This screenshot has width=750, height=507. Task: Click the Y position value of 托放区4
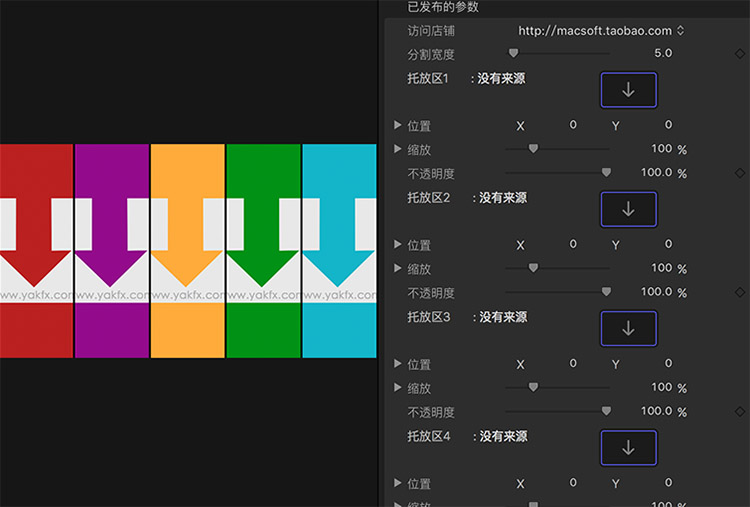[x=668, y=483]
